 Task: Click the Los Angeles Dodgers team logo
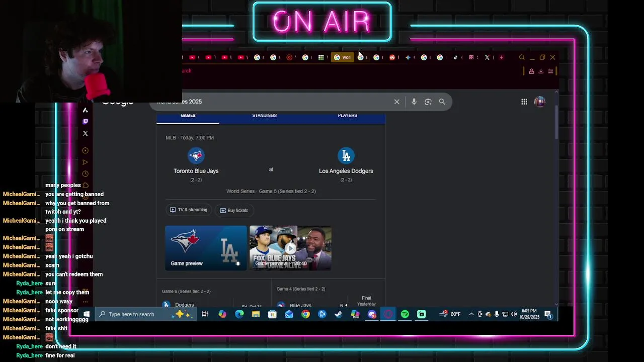point(346,155)
